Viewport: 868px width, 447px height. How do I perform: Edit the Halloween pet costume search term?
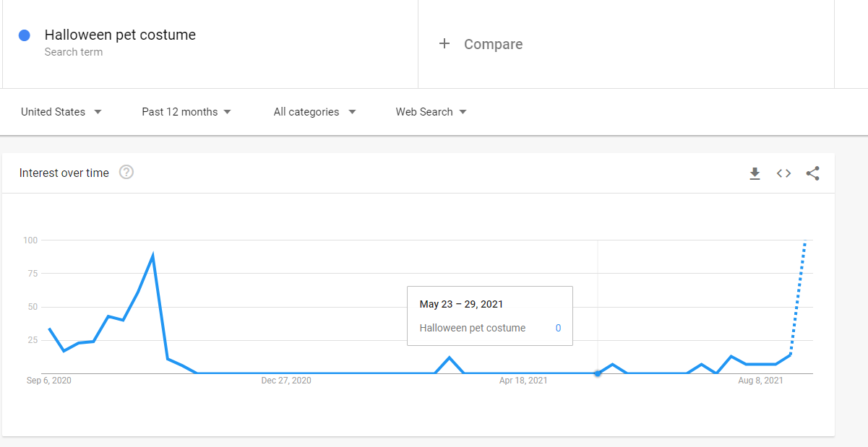[x=120, y=35]
